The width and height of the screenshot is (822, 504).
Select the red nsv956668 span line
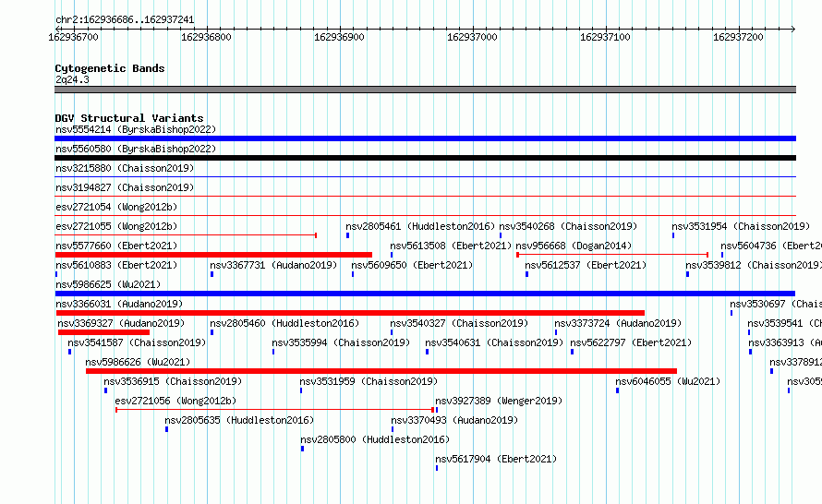coord(612,255)
